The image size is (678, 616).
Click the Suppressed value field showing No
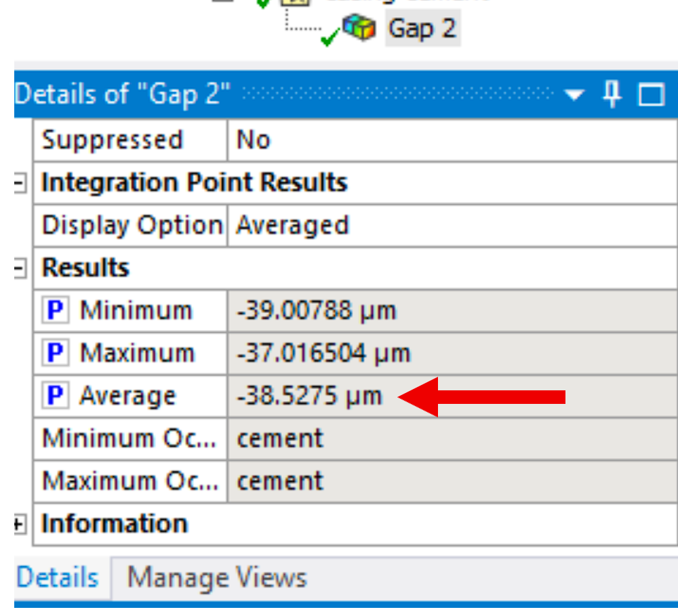(451, 140)
